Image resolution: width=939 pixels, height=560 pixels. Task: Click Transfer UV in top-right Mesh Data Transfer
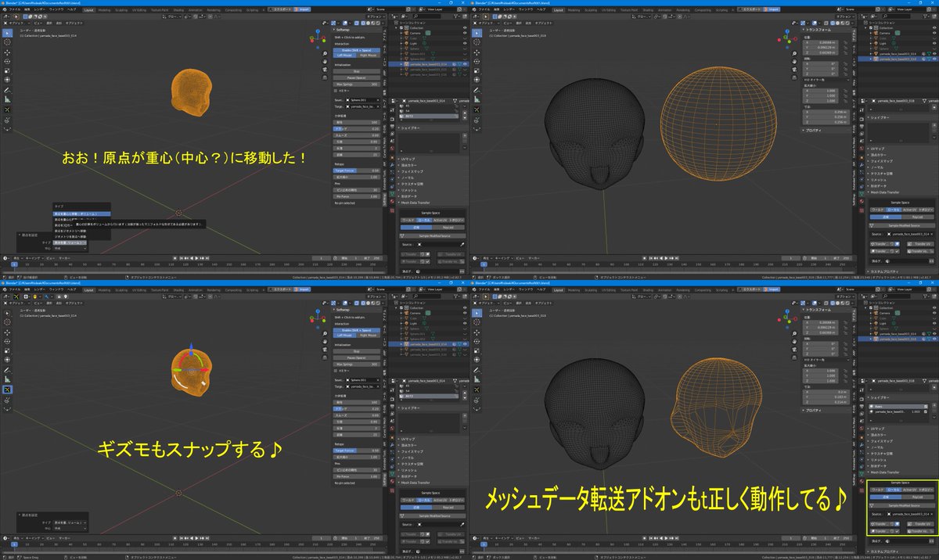921,244
